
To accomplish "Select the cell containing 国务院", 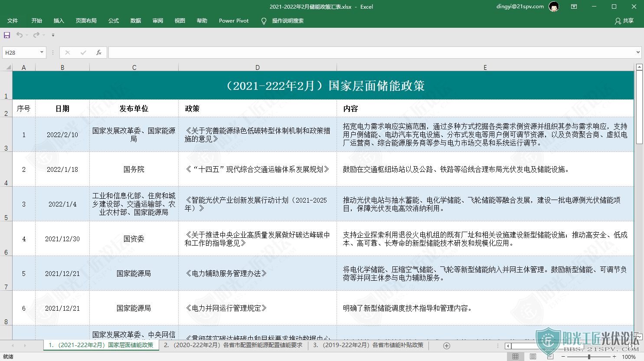I will [x=134, y=169].
